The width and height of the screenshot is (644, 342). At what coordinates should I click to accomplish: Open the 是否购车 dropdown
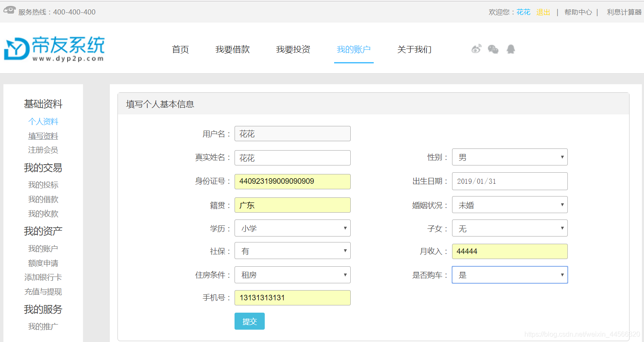tap(509, 275)
